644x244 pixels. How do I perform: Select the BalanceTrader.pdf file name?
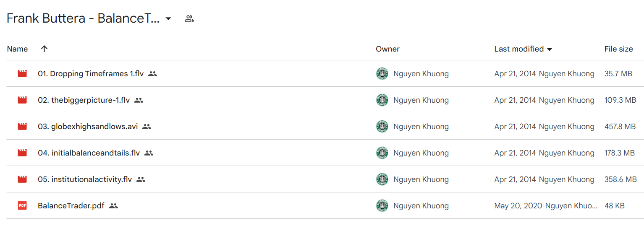[x=71, y=206]
